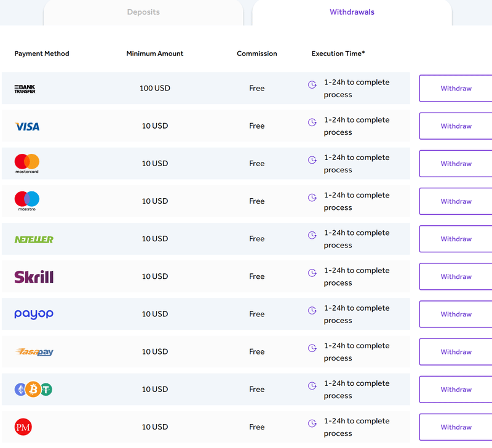Click the Payment Method column header

tap(42, 54)
